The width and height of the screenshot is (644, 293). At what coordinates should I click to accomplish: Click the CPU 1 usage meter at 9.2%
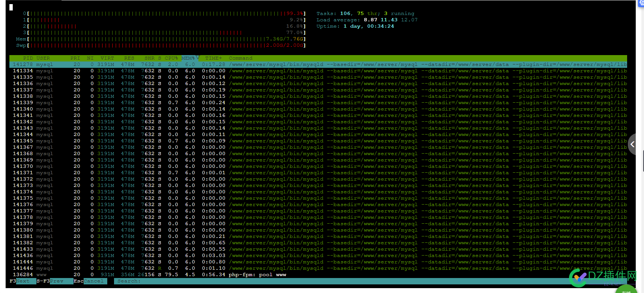tap(164, 20)
